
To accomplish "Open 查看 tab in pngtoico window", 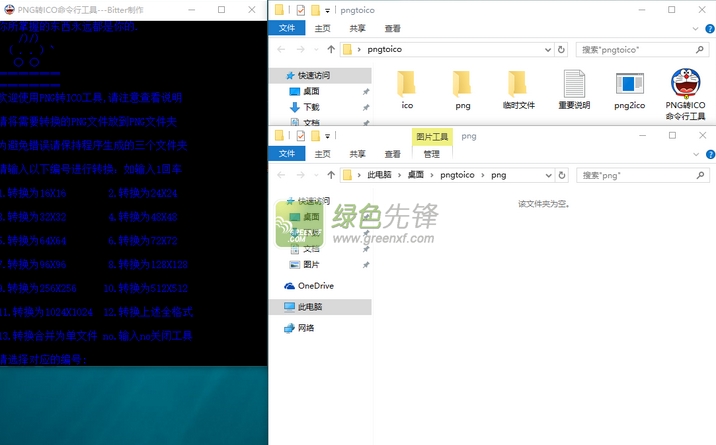I will (x=392, y=28).
